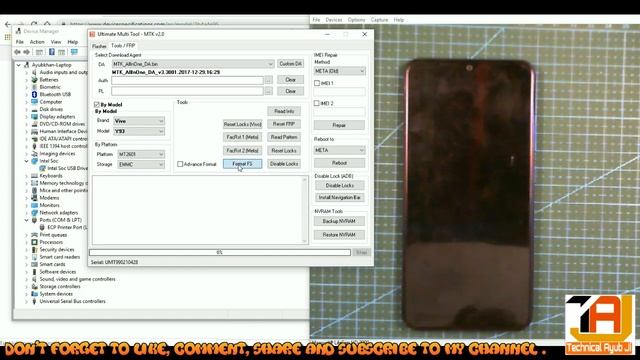This screenshot has width=640, height=360.
Task: Select the ECP Printer Port icon
Action: 42,227
